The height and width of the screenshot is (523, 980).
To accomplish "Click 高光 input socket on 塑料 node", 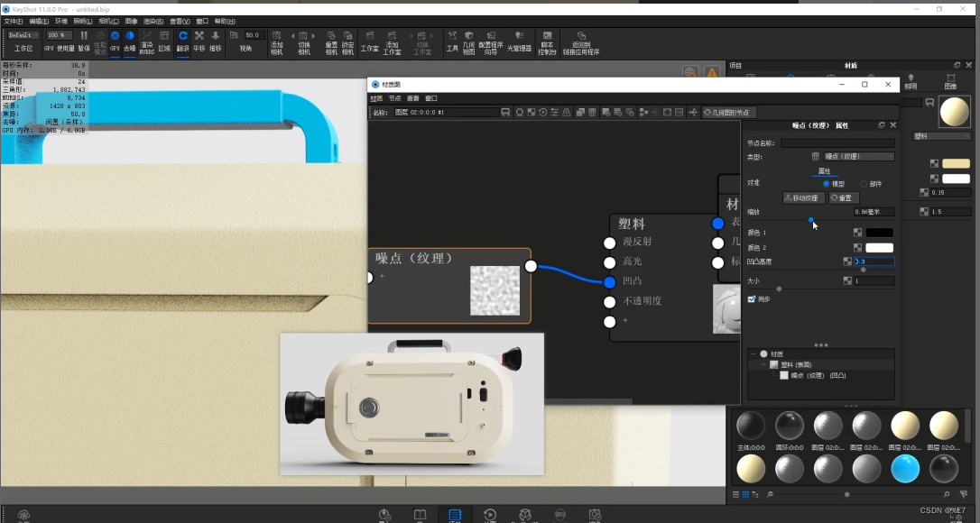I will [609, 262].
